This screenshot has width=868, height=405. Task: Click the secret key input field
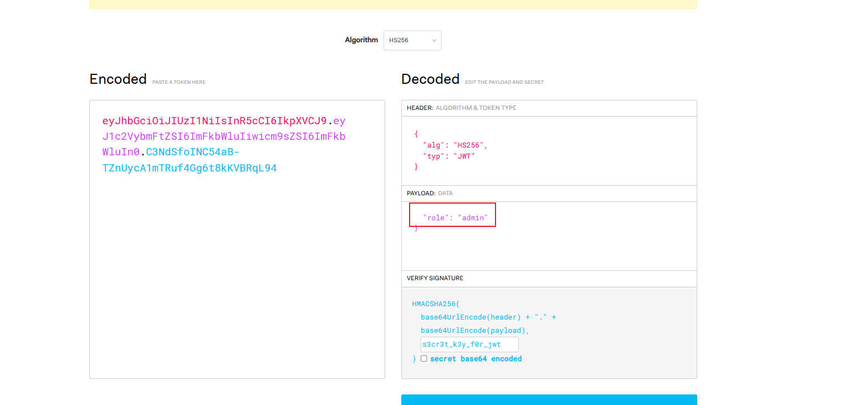pyautogui.click(x=469, y=345)
